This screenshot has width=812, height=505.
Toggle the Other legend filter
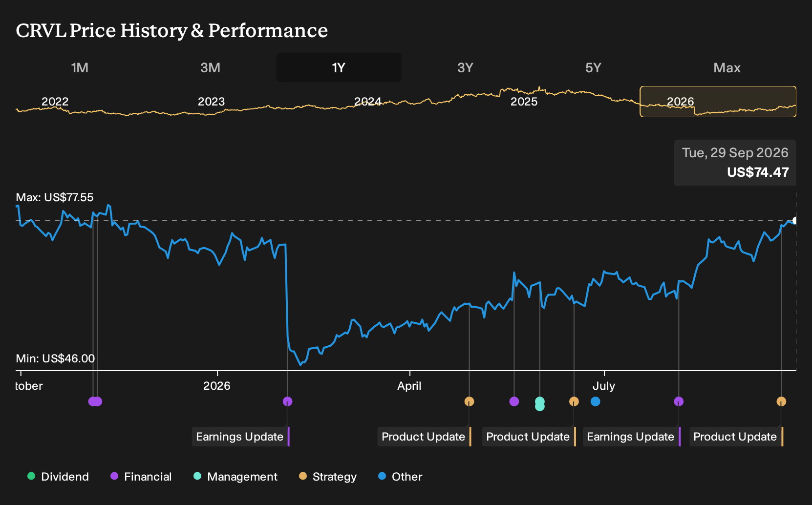(x=400, y=477)
